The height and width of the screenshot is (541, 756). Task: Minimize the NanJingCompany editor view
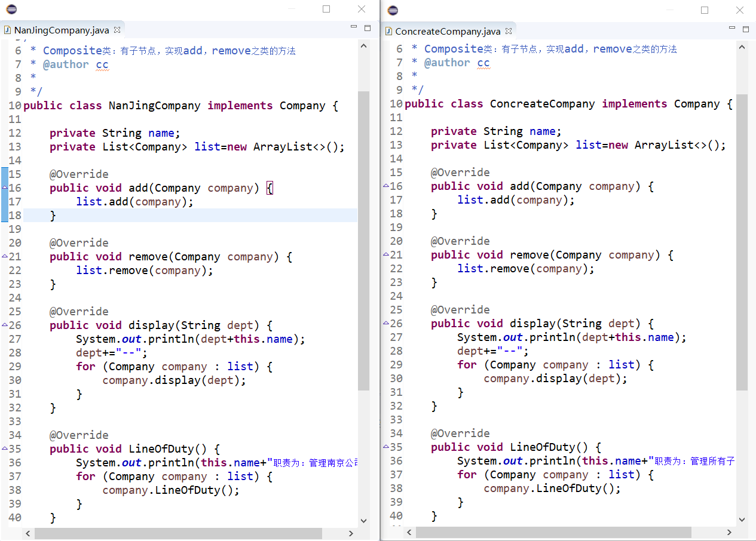[x=354, y=27]
